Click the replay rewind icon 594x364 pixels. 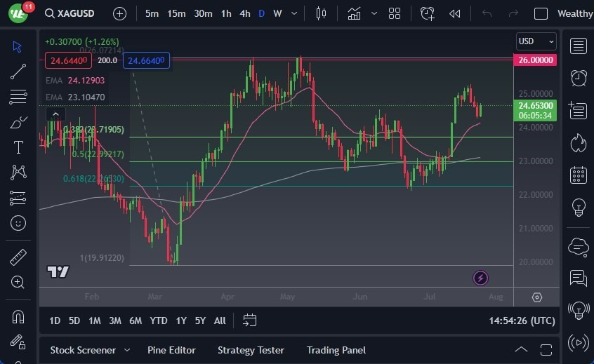point(455,13)
